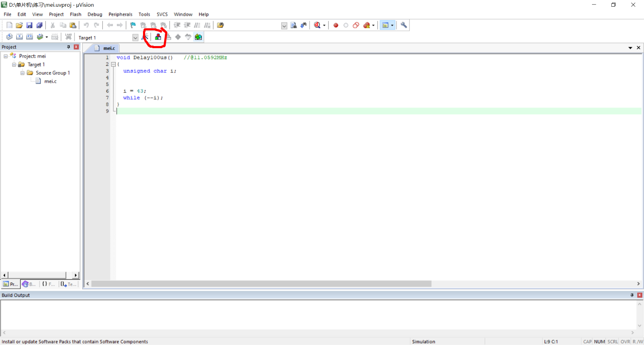Select mei.c in the Project tree

(50, 81)
